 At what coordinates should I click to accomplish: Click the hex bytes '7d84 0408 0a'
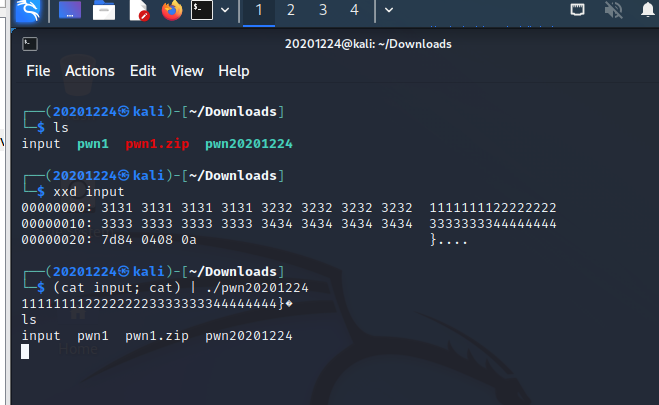(x=149, y=239)
